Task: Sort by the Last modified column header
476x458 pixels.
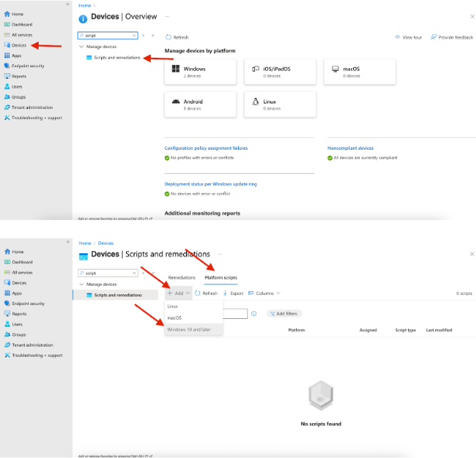Action: (x=438, y=330)
